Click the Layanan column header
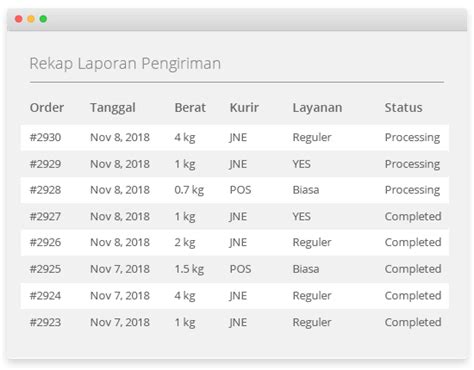This screenshot has height=370, width=474. click(317, 108)
